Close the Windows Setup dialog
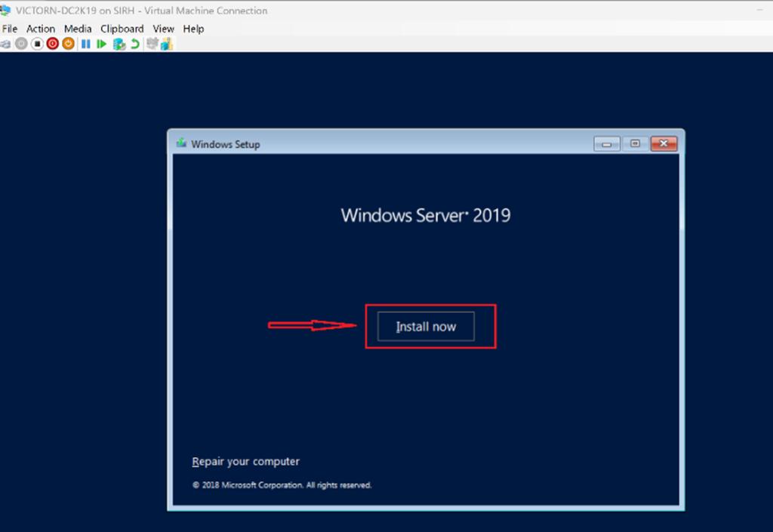The width and height of the screenshot is (773, 532). (x=664, y=143)
